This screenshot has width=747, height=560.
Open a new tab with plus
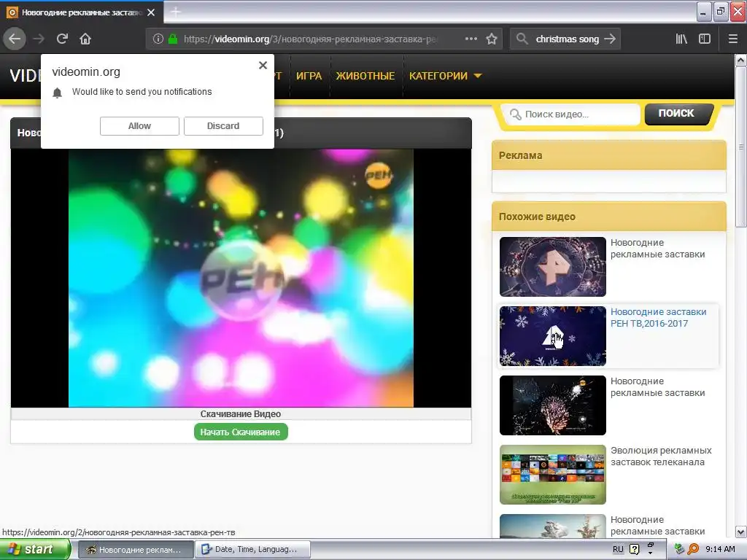tap(176, 12)
